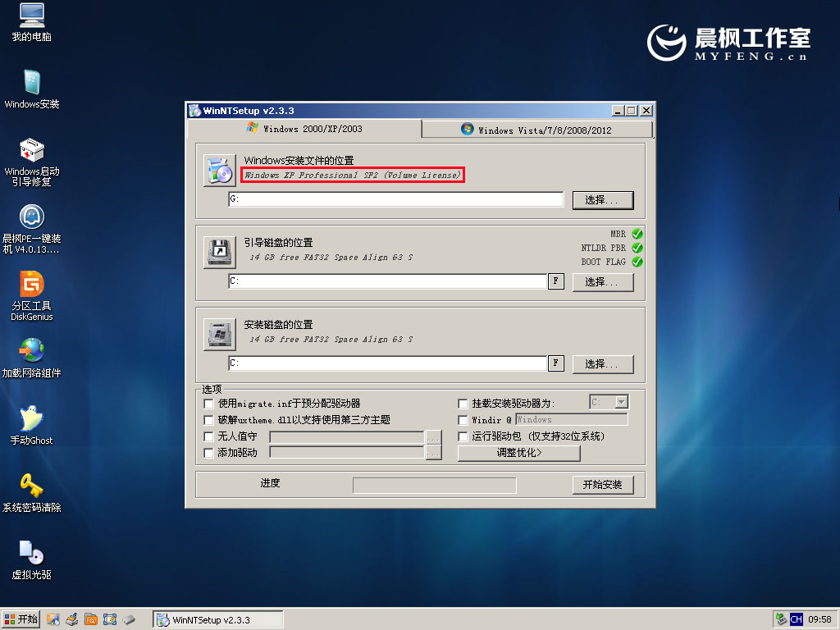
Task: Select the 手动Ghost desktop icon
Action: coord(32,426)
